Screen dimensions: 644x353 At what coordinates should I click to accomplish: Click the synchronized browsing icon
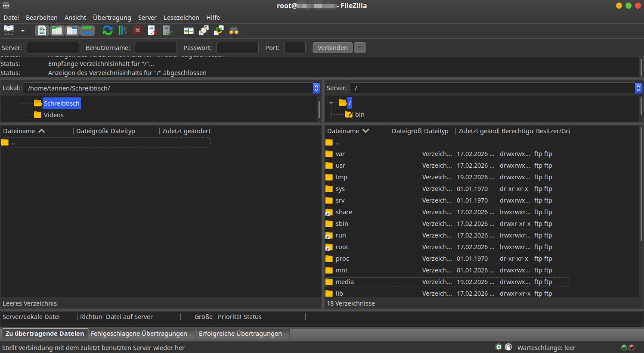click(219, 30)
